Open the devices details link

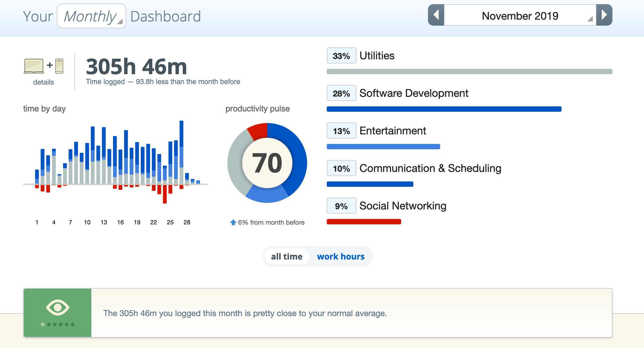[43, 82]
